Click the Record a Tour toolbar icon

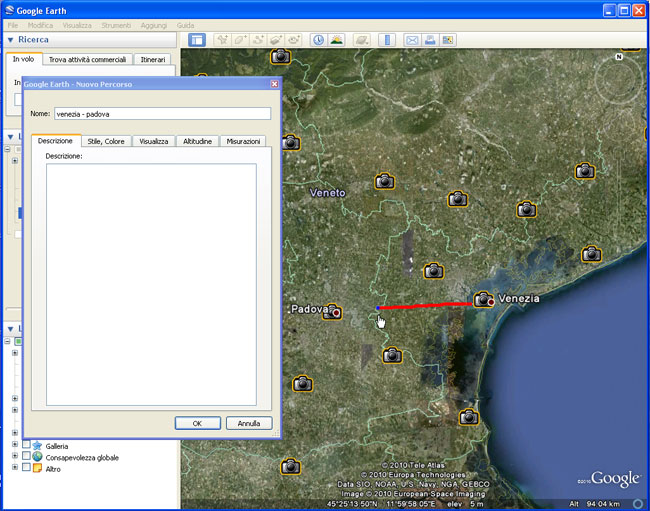294,40
